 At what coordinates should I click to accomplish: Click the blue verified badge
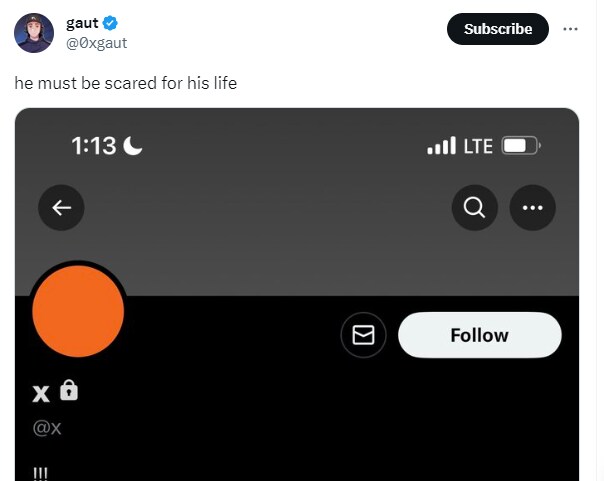pyautogui.click(x=111, y=23)
